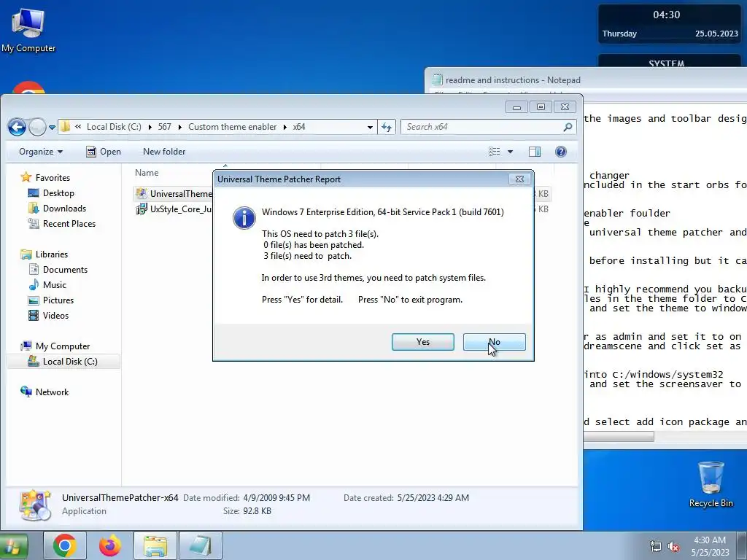Click the taskbar clock showing 4:30 AM

(710, 546)
